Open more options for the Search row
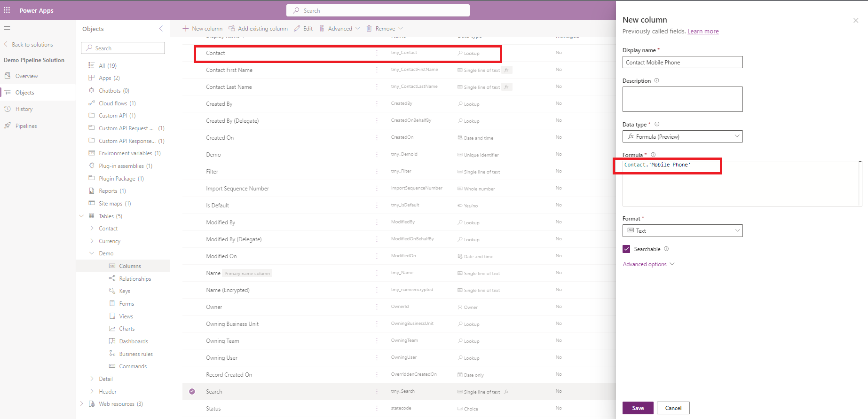 [x=377, y=392]
